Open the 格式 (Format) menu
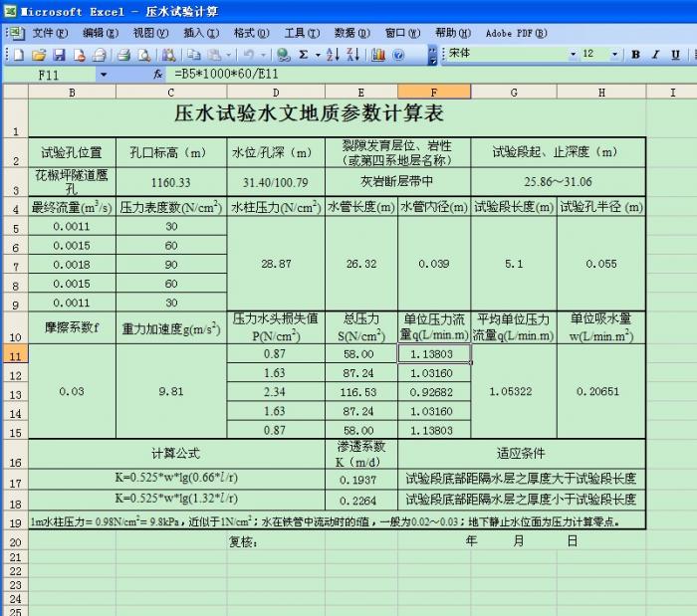697x616 pixels. 245,33
